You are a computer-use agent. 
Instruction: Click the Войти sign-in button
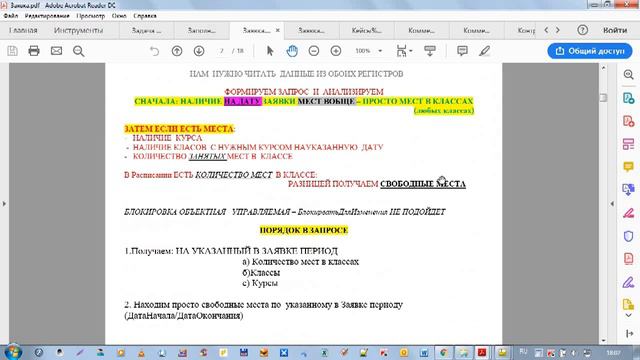coord(615,30)
